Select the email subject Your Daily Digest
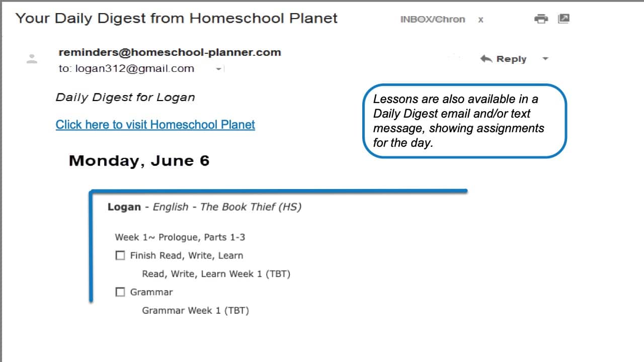 pyautogui.click(x=177, y=19)
